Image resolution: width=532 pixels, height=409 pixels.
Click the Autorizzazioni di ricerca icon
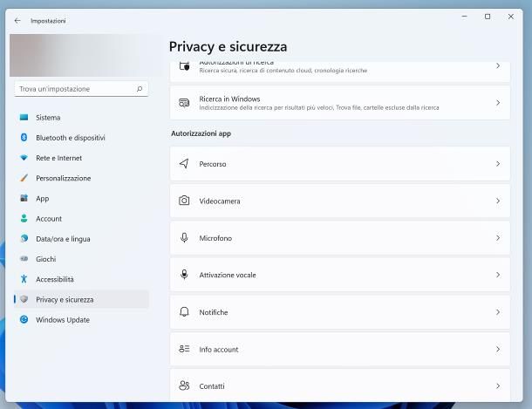click(184, 65)
